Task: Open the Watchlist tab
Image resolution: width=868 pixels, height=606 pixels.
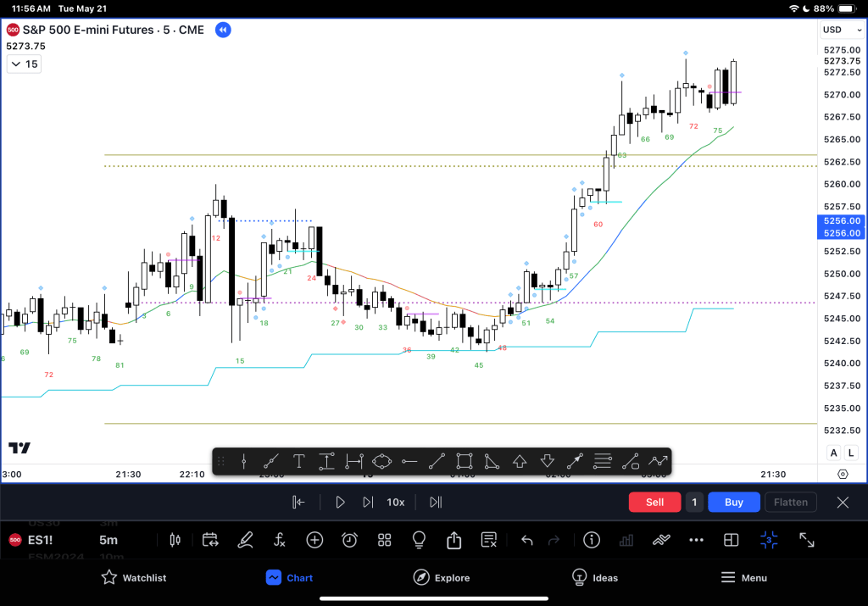Action: 133,577
